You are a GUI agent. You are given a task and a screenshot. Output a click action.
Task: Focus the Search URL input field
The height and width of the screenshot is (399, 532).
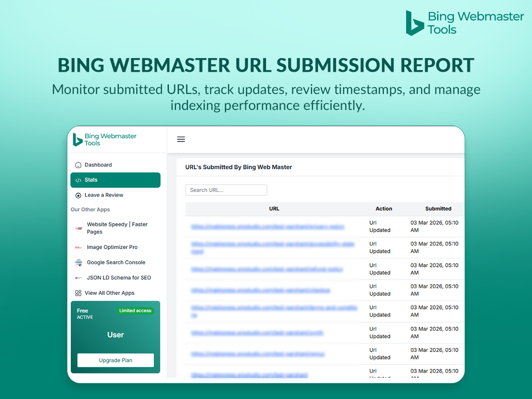coord(226,190)
